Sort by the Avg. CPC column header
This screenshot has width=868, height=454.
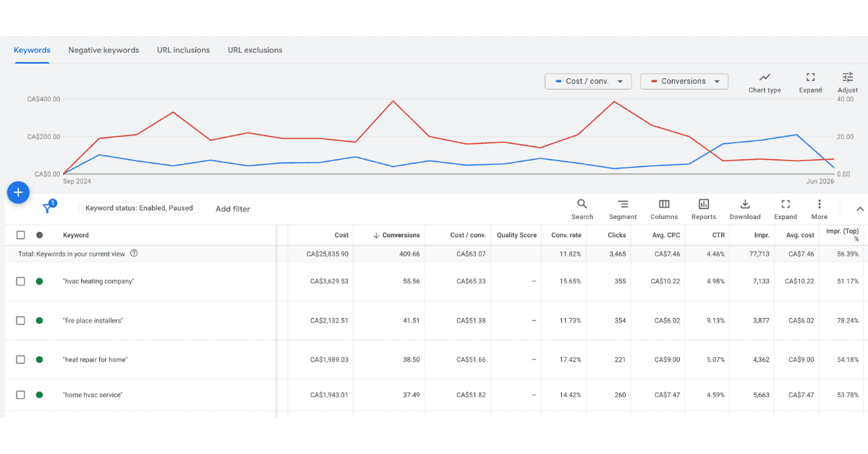pyautogui.click(x=666, y=235)
